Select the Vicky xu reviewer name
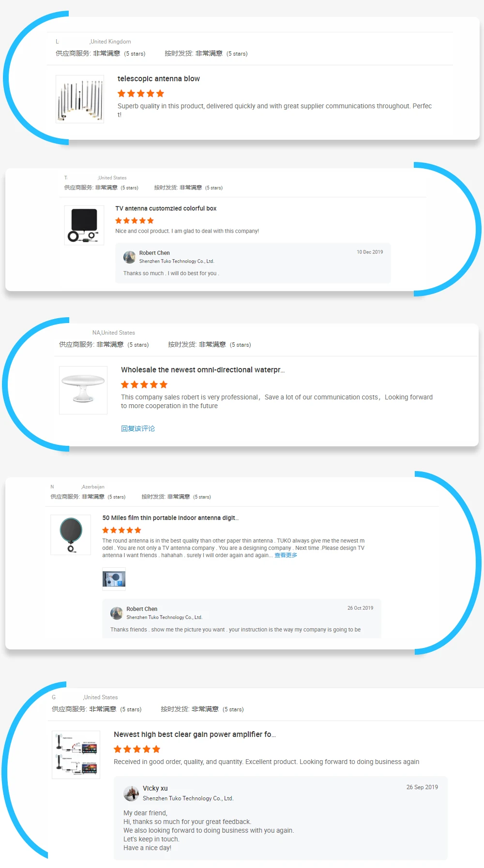This screenshot has width=484, height=868. [x=155, y=788]
